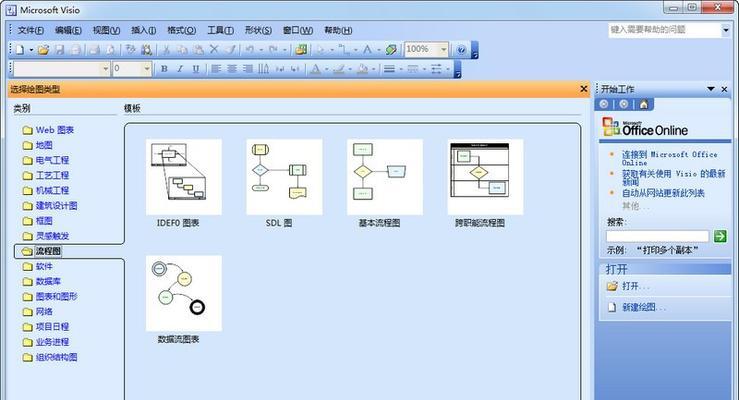
Task: Open the 编辑(E) menu
Action: coord(68,30)
